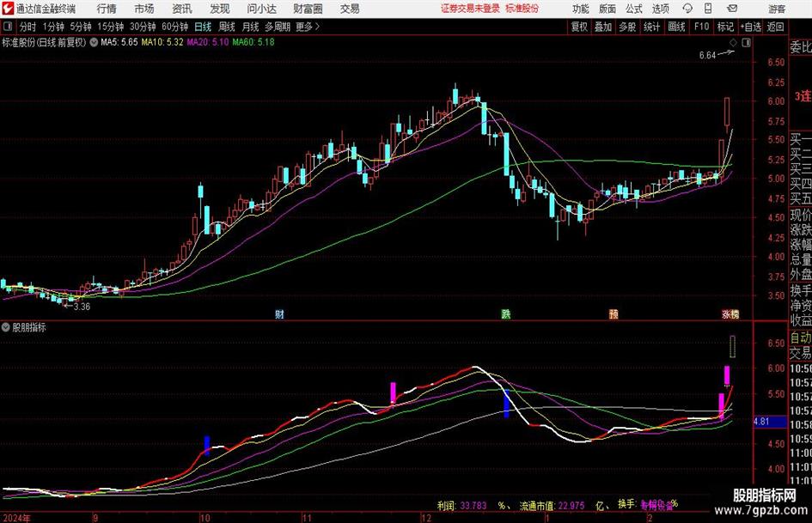Screen dimensions: 812x523
Task: Open the 交易 menu
Action: [350, 9]
